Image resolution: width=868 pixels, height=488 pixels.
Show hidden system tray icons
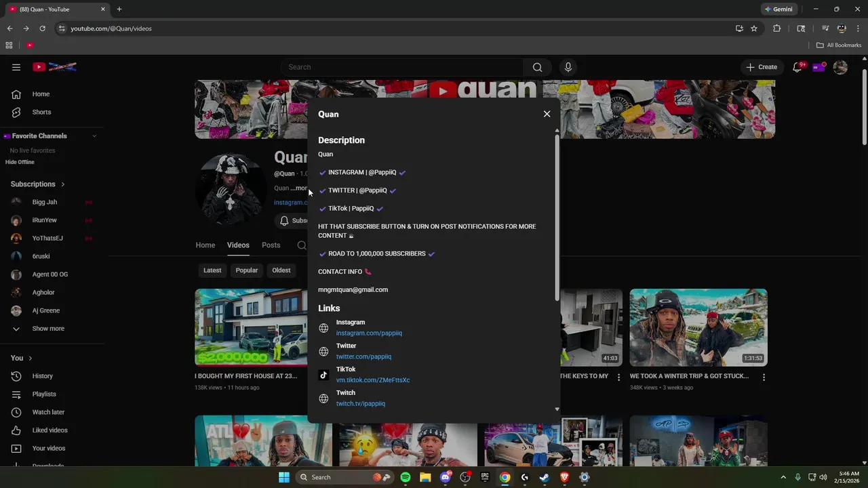783,477
